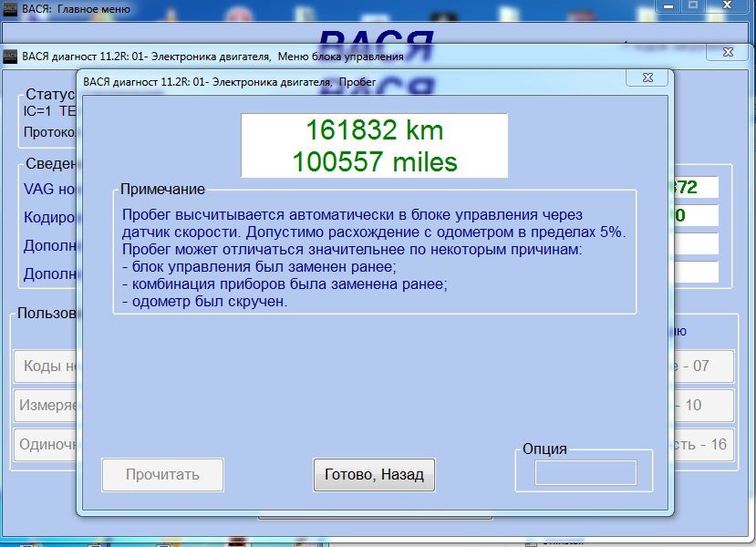Click the Готово, Назад button
This screenshot has height=547, width=756.
(374, 475)
